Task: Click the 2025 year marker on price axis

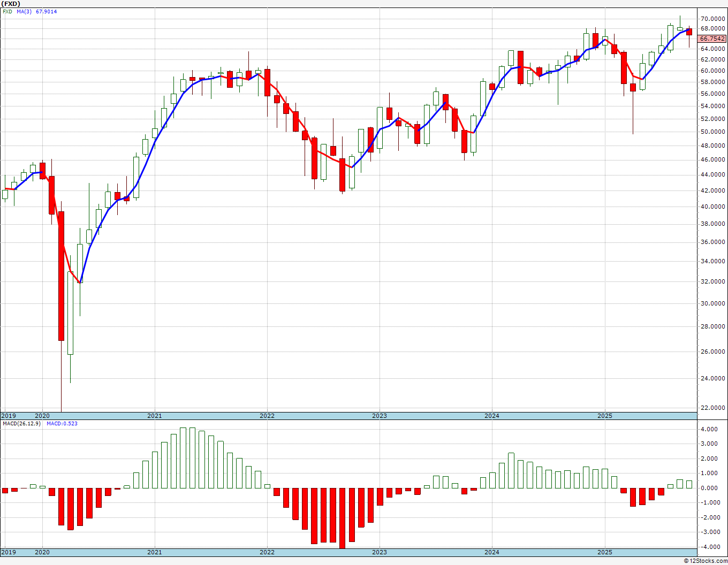Action: point(604,416)
